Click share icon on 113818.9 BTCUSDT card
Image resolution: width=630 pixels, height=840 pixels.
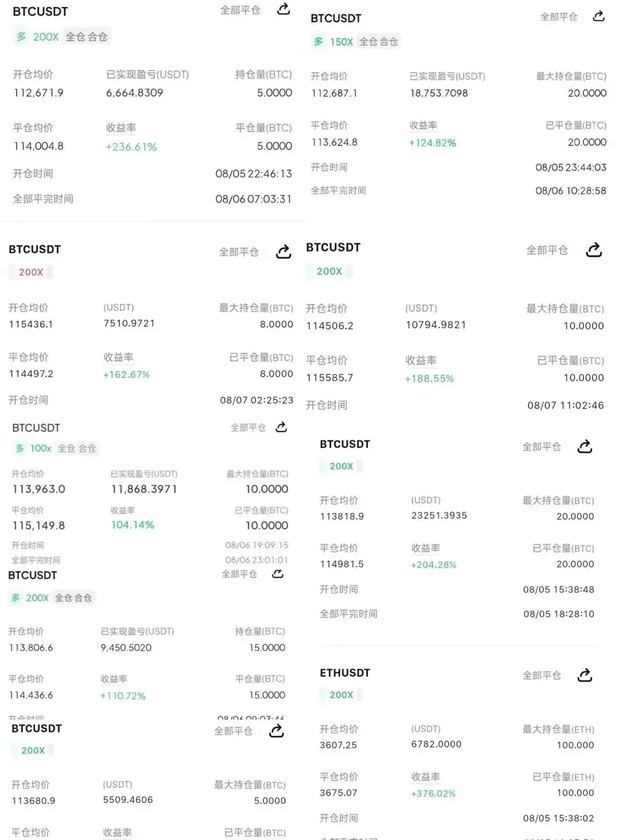584,447
